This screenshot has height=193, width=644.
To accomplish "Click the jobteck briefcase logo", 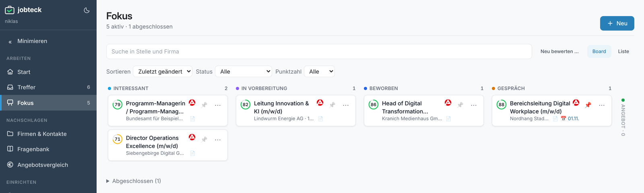I will pyautogui.click(x=10, y=10).
